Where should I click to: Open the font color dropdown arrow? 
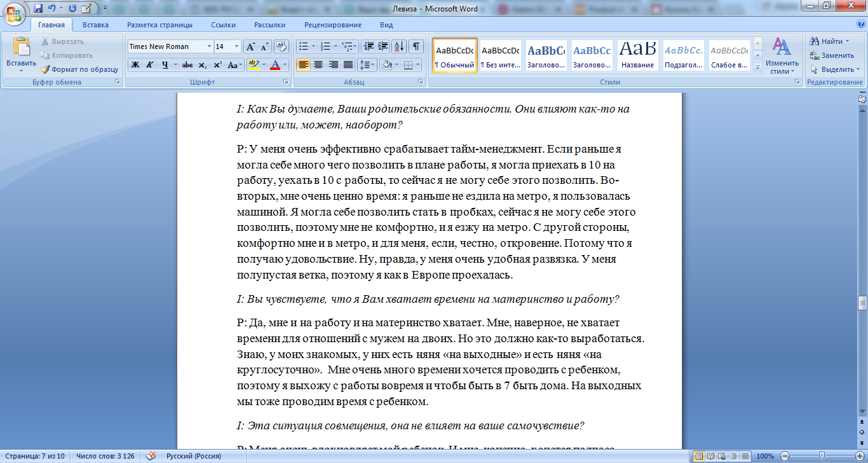(x=285, y=65)
